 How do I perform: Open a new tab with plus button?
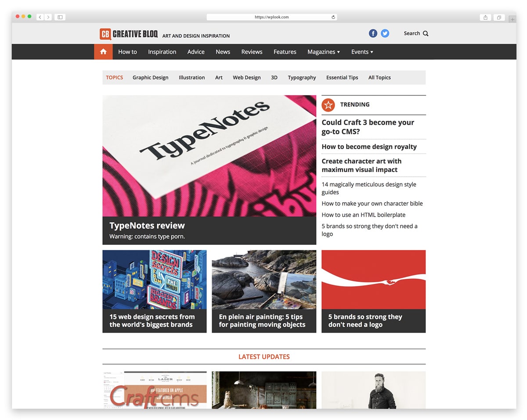tap(513, 19)
